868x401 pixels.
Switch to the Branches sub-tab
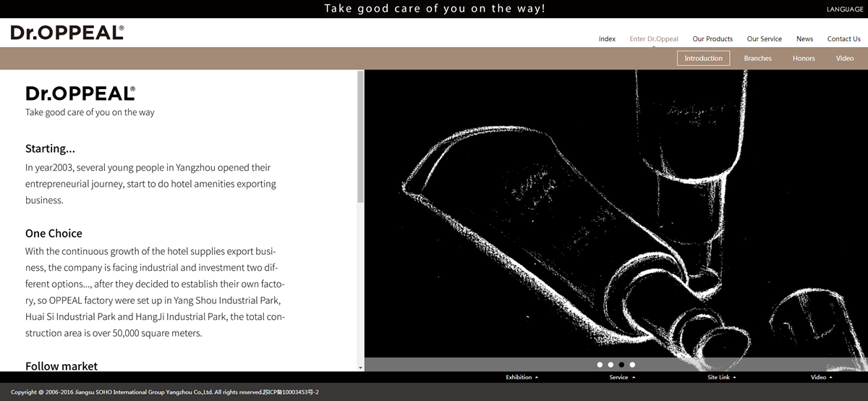click(757, 59)
